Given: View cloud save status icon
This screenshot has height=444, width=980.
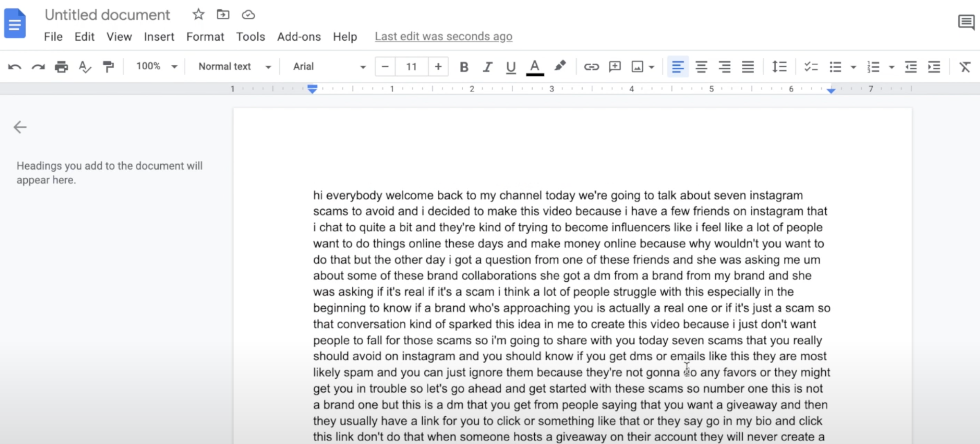Looking at the screenshot, I should click(248, 15).
